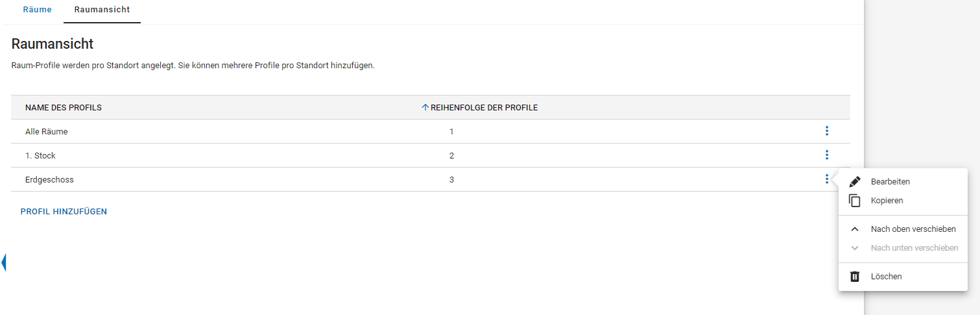The image size is (980, 315).
Task: Switch to the Räume tab
Action: point(37,10)
